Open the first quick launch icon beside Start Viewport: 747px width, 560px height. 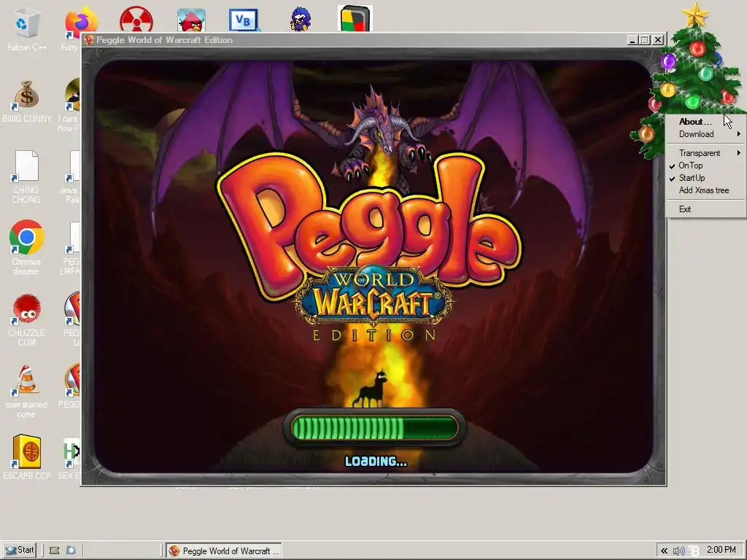tap(54, 551)
